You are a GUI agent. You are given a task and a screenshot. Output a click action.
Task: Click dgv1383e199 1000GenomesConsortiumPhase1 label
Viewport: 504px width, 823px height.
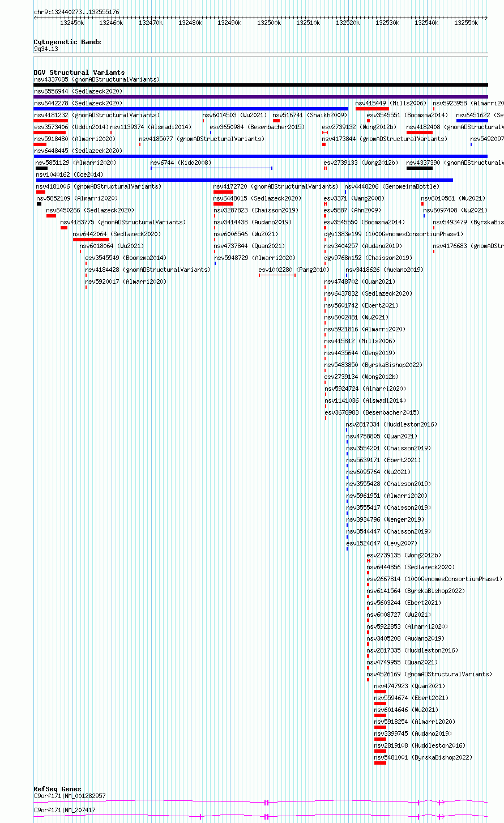[393, 234]
